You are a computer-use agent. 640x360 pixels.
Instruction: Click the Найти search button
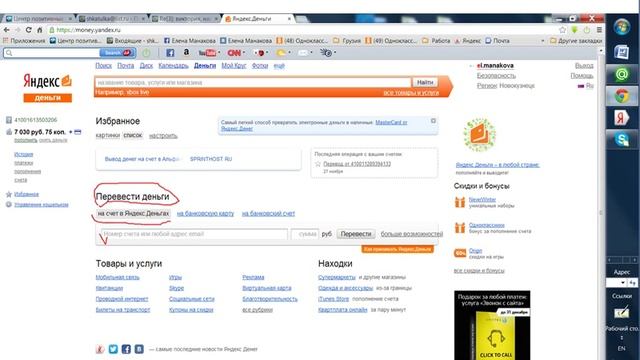point(425,82)
